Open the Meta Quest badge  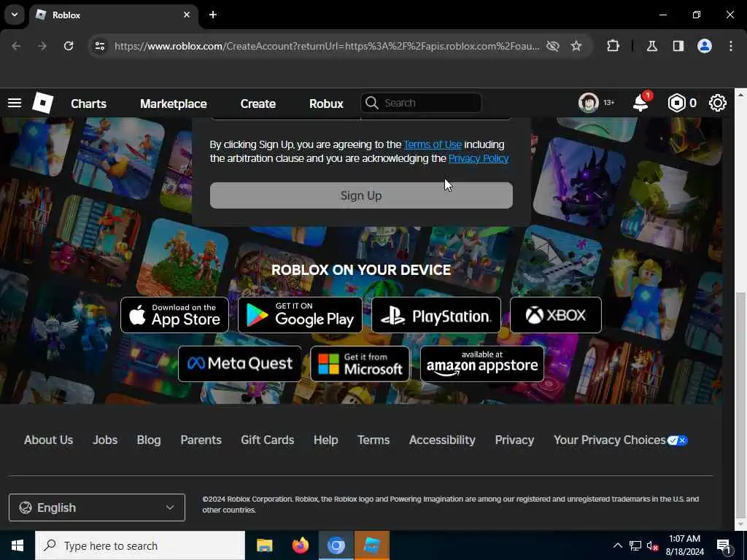(x=239, y=364)
